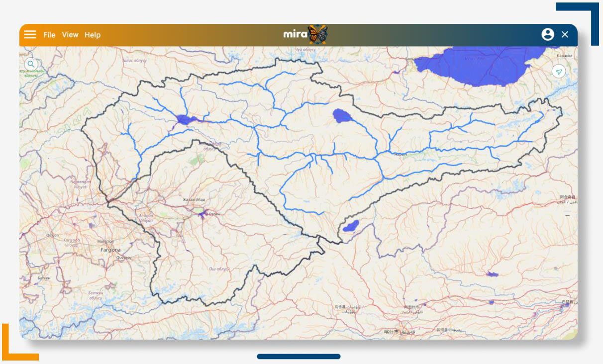Screen dimensions: 603x364
Task: Open the View menu
Action: click(70, 35)
